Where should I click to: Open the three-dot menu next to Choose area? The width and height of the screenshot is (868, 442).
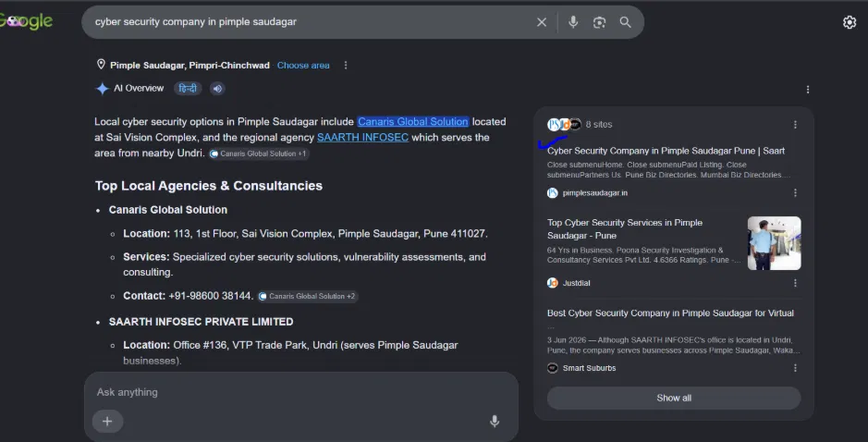click(x=346, y=66)
